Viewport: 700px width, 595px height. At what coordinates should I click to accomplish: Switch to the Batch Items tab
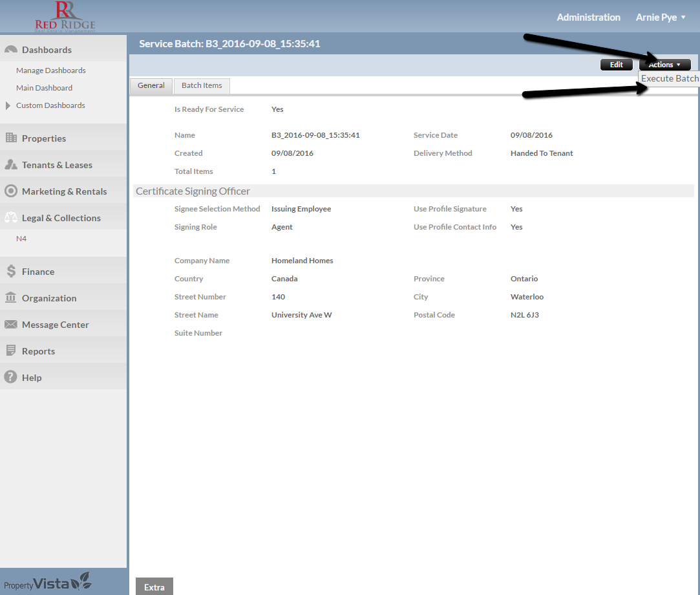pyautogui.click(x=202, y=85)
